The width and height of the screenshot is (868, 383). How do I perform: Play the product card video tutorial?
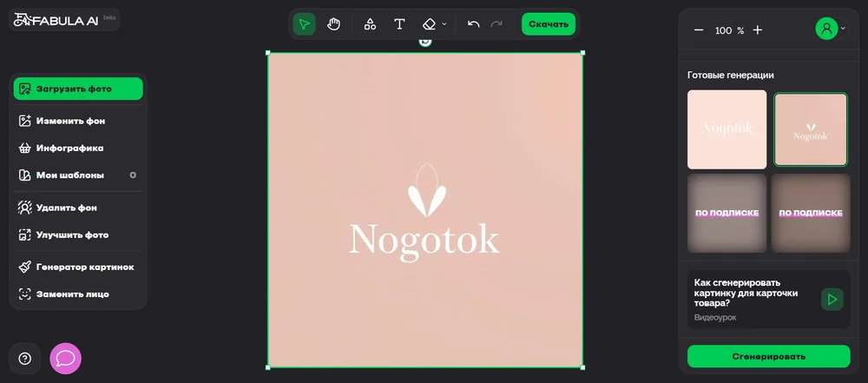tap(832, 299)
